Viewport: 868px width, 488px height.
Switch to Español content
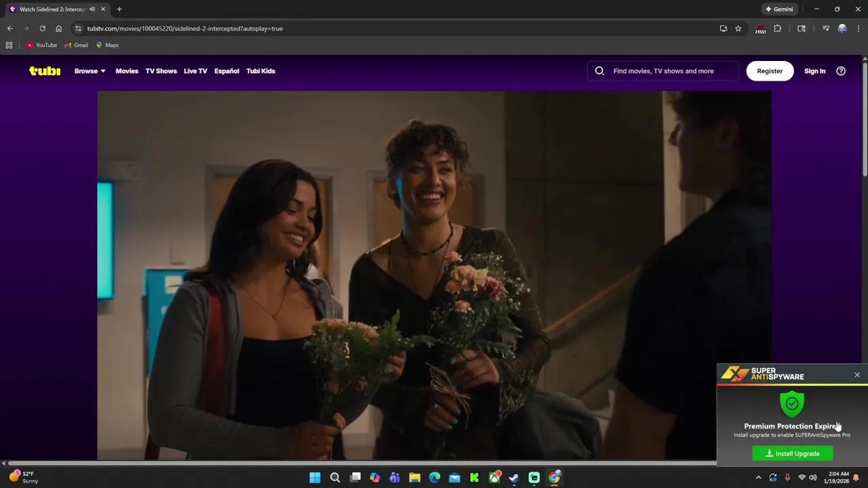[x=226, y=70]
